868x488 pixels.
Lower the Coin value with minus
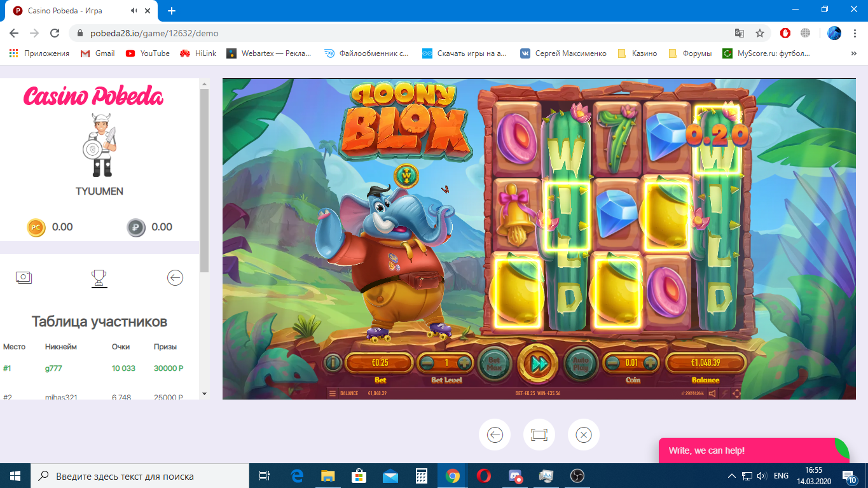coord(613,363)
